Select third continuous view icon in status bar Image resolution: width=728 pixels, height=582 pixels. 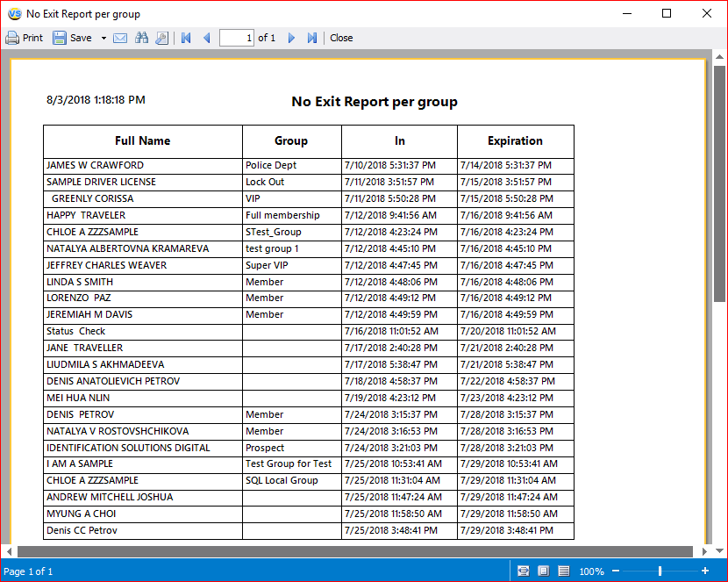tap(564, 571)
